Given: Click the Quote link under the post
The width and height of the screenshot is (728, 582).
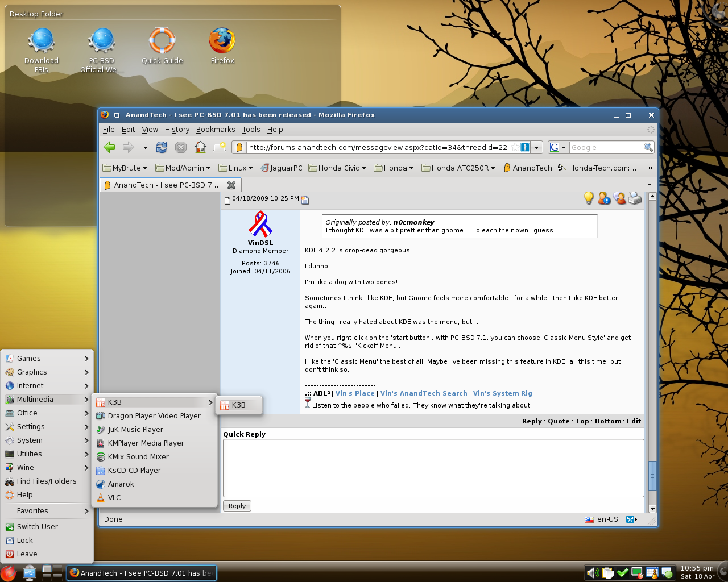Looking at the screenshot, I should click(559, 421).
